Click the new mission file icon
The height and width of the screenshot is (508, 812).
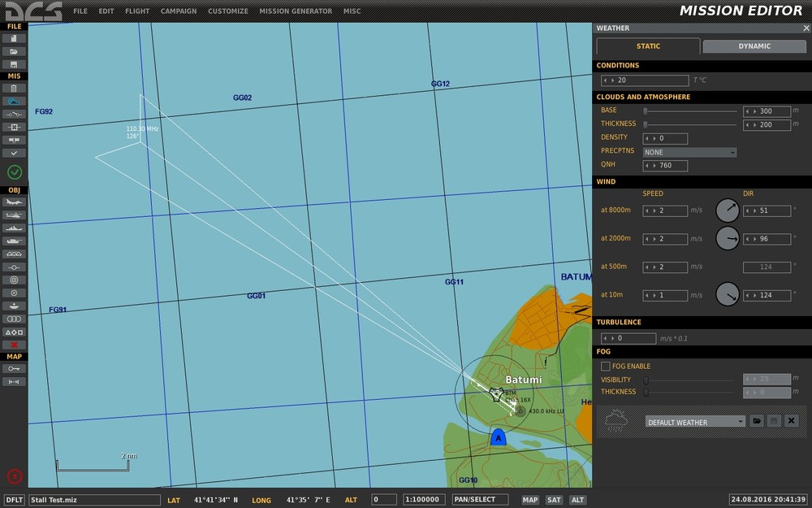tap(15, 38)
